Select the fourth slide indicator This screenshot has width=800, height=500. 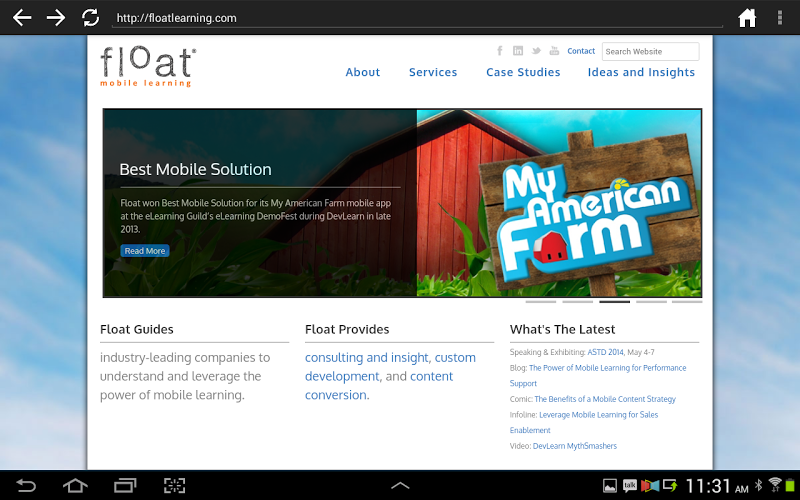651,302
